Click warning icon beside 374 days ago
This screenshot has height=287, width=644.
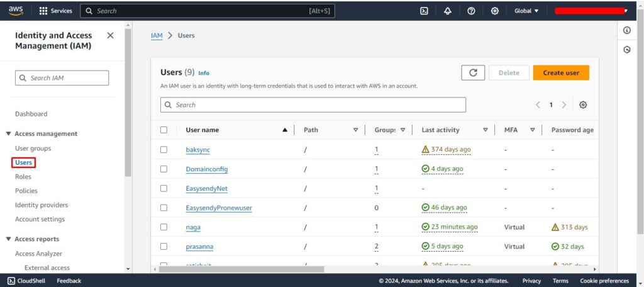pos(426,150)
